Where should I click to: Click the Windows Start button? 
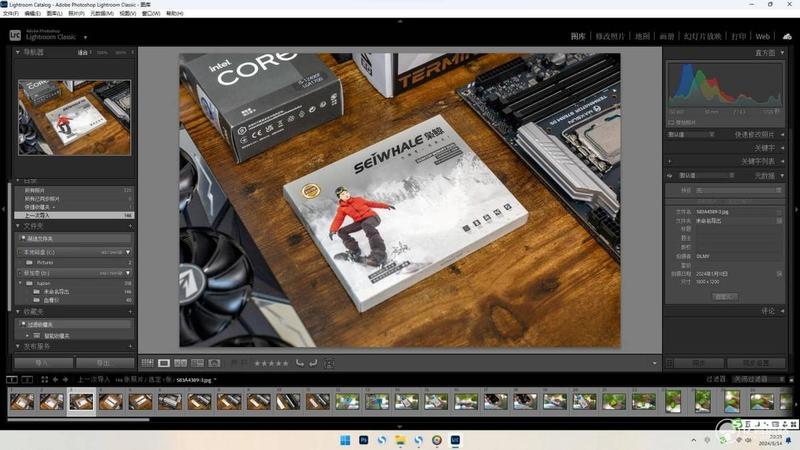[x=345, y=440]
